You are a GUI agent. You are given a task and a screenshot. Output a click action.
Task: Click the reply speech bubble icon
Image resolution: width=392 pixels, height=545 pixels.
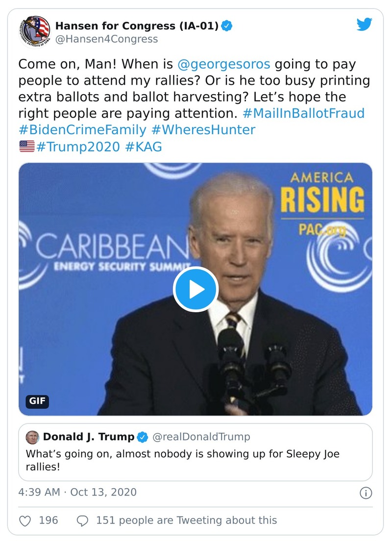point(83,520)
